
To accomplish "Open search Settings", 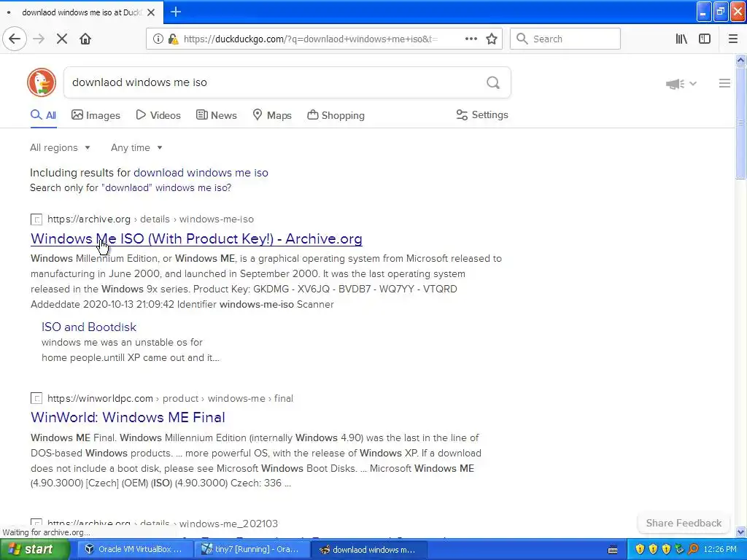I will click(482, 114).
